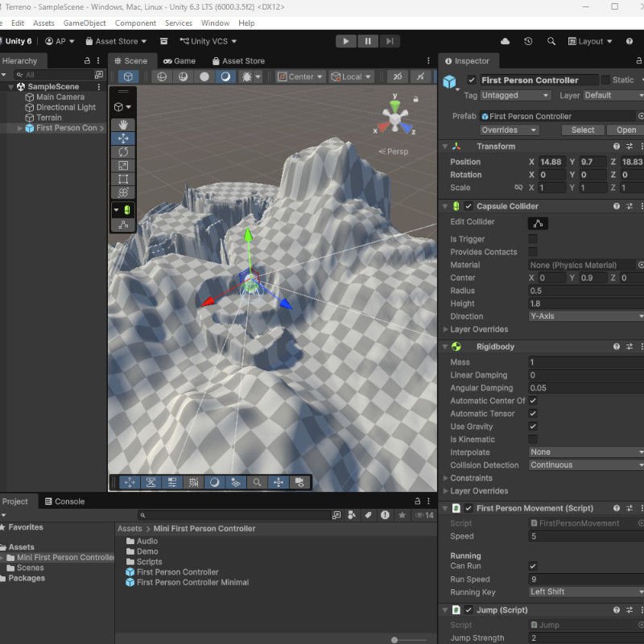The width and height of the screenshot is (644, 644).
Task: Click the Unity Cloud icon
Action: pyautogui.click(x=506, y=41)
